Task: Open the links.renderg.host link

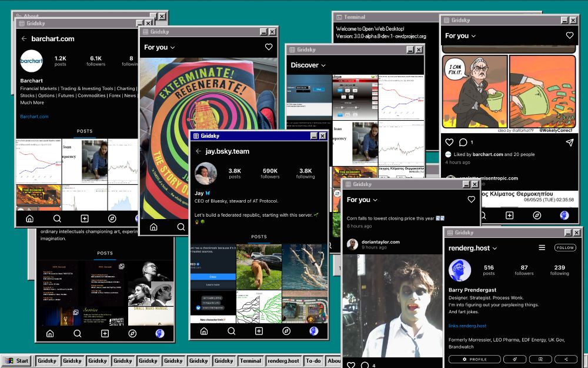Action: click(467, 326)
